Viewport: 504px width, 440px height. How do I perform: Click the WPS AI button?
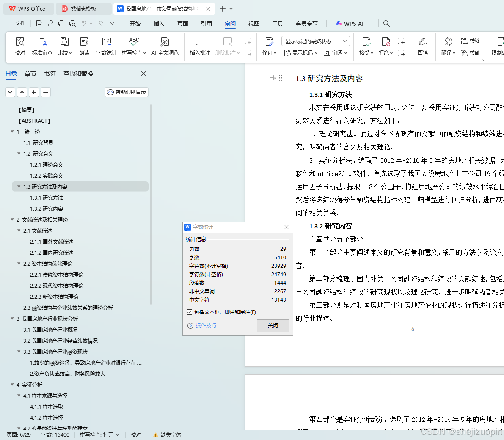(x=350, y=23)
